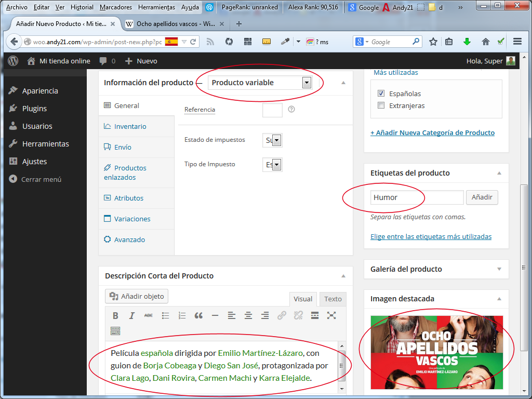Click the eyedropper icon in browser toolbar
The image size is (532, 399).
285,42
